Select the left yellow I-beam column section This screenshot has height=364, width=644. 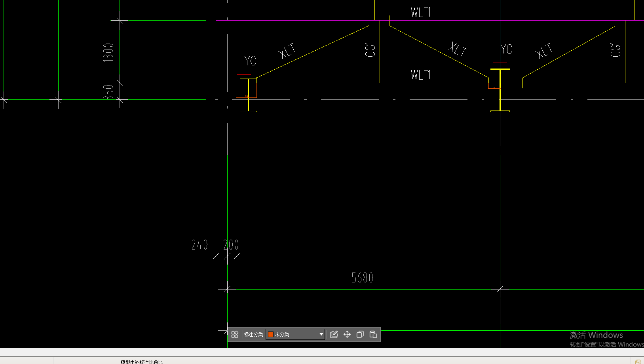(249, 95)
